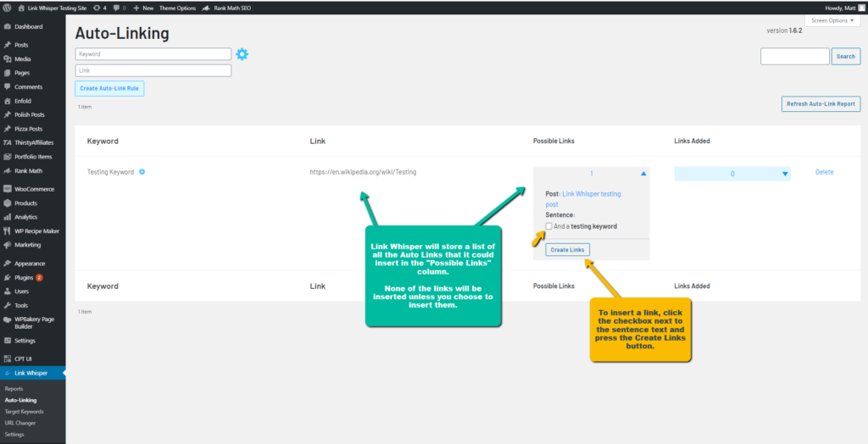The width and height of the screenshot is (868, 444).
Task: Open the auto-link settings gear beside the Keyword field
Action: (242, 54)
